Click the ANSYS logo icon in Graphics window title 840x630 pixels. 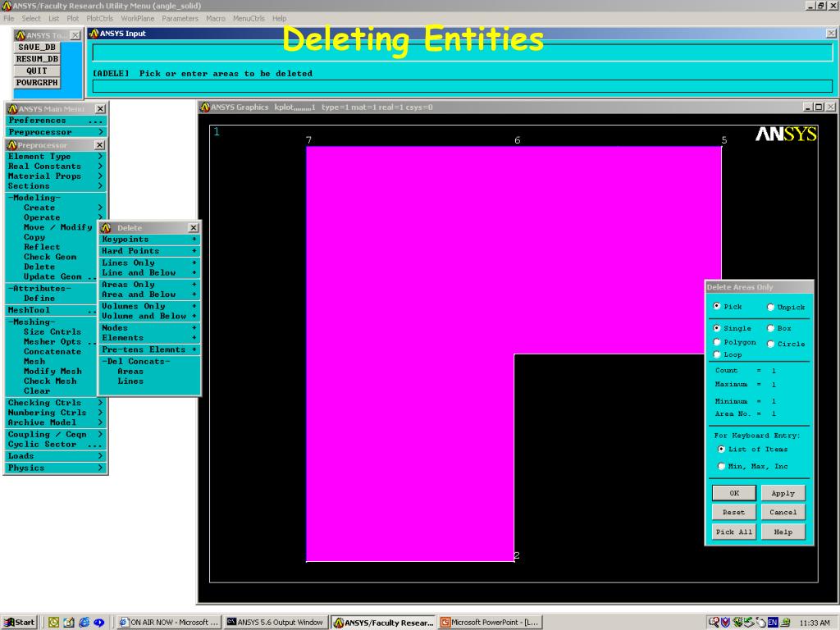204,107
